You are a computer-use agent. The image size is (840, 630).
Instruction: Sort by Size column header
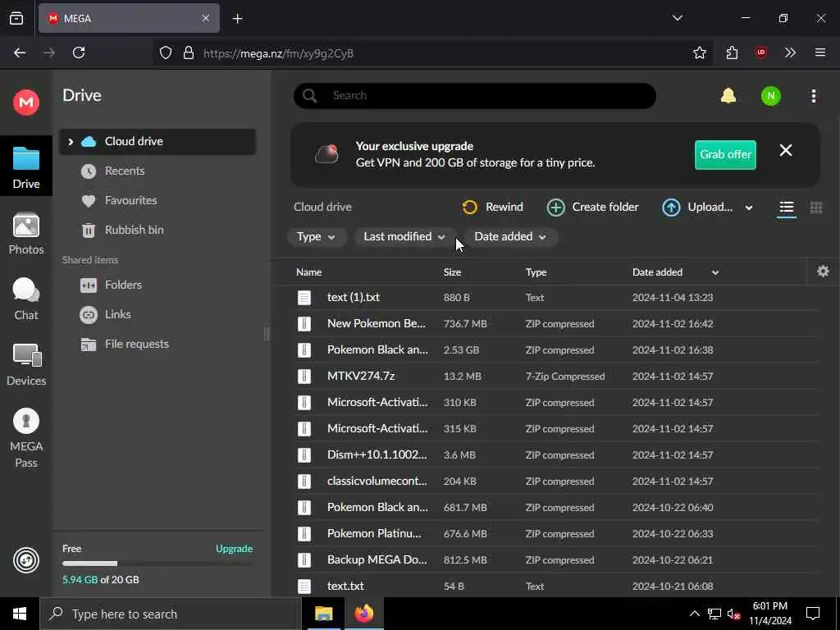[x=452, y=272]
